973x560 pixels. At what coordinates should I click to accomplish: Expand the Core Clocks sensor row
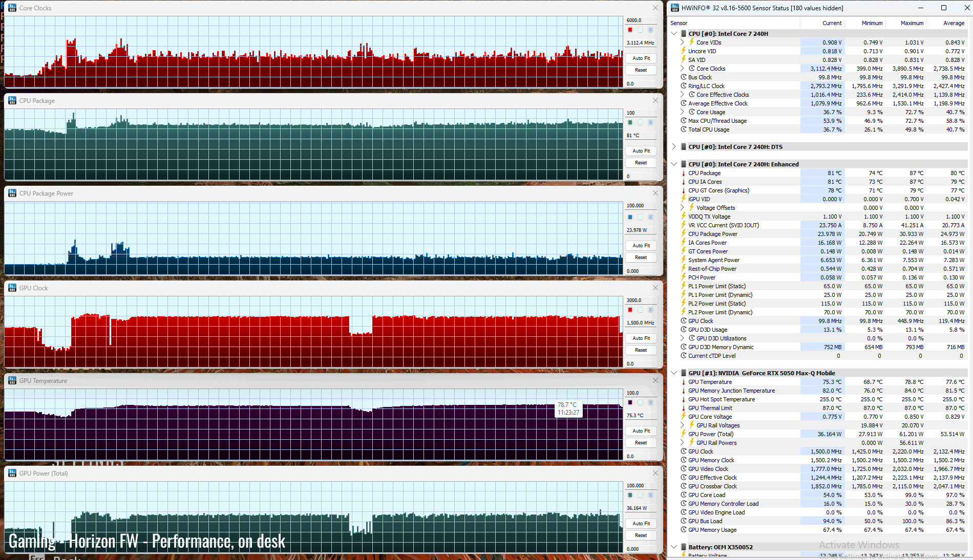tap(683, 69)
